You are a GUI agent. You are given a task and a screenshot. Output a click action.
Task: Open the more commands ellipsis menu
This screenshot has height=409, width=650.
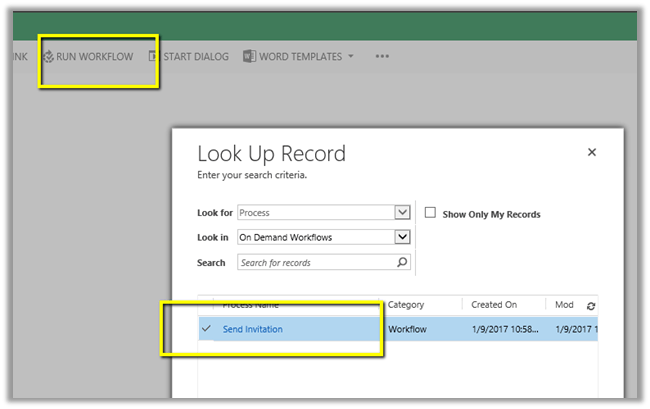coord(382,57)
